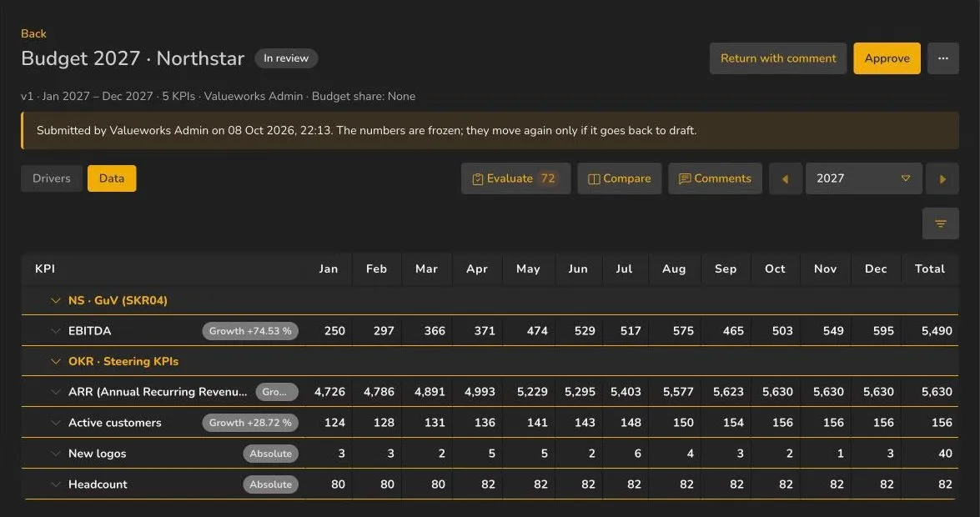Click the Absolute badge on New logos
The height and width of the screenshot is (517, 980).
click(270, 454)
